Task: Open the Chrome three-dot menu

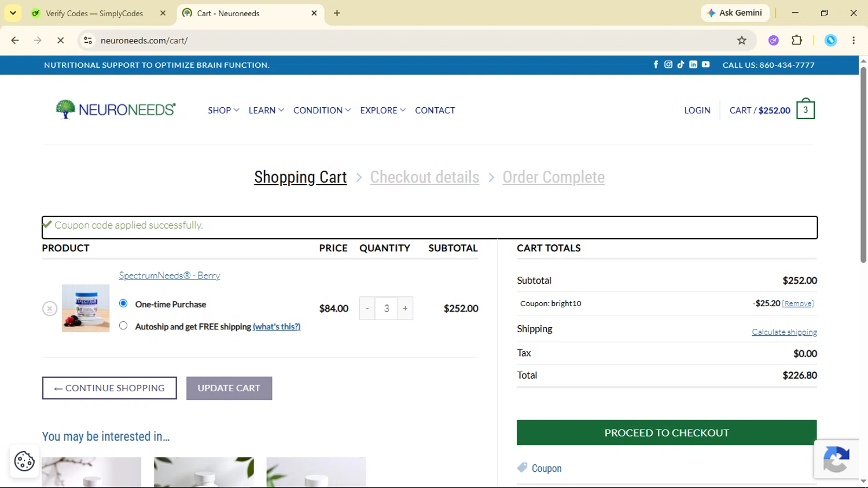Action: pyautogui.click(x=854, y=41)
